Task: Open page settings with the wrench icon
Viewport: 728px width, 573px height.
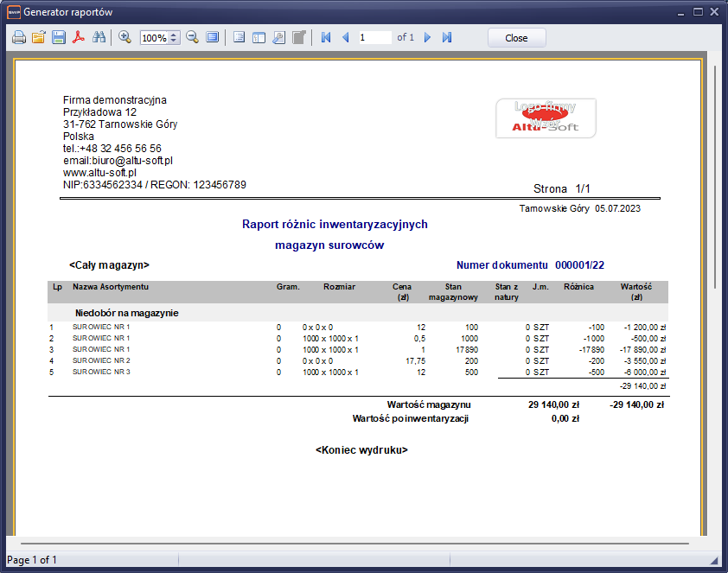Action: [x=278, y=38]
